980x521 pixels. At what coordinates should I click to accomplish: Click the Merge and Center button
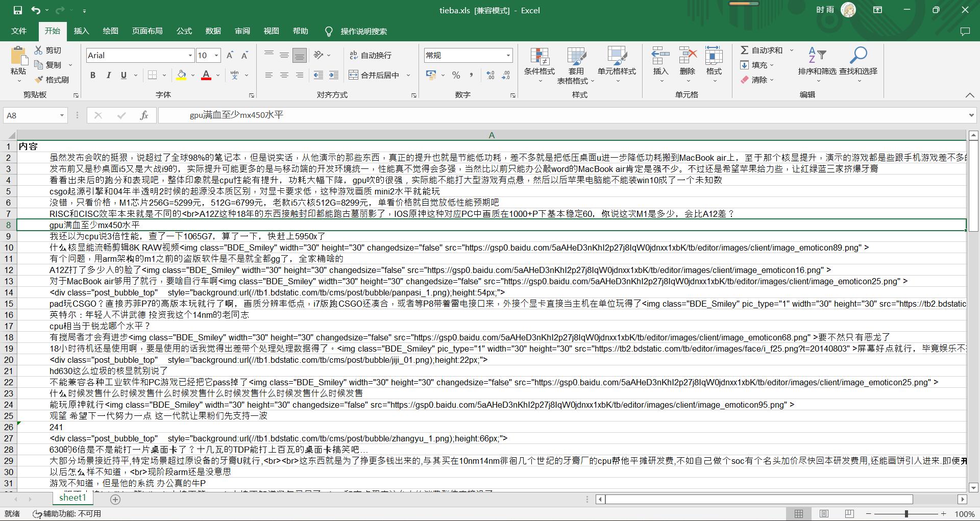click(374, 75)
